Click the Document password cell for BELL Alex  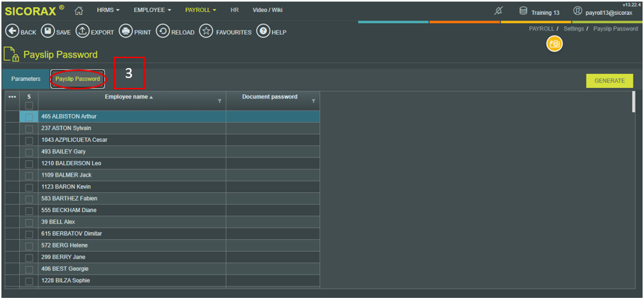[273, 222]
